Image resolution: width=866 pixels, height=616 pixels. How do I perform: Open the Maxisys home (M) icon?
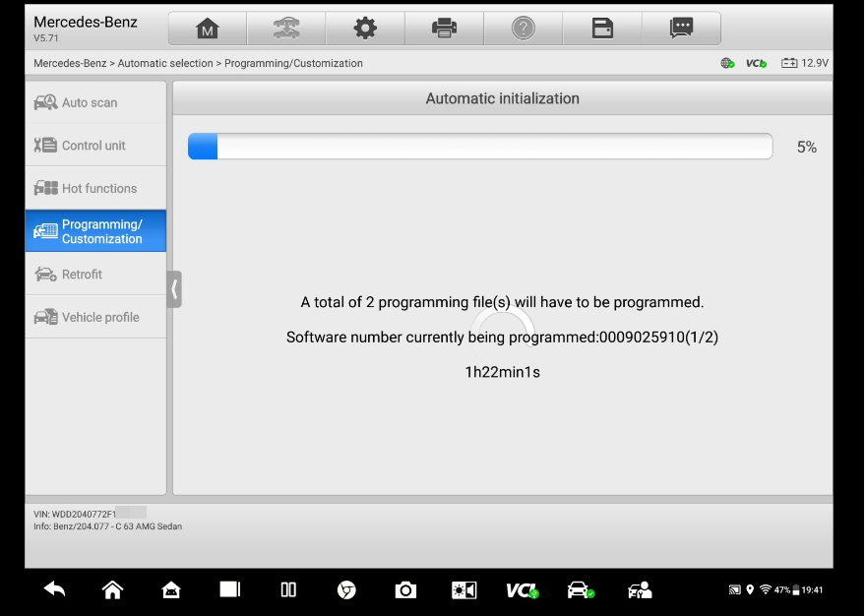tap(207, 28)
